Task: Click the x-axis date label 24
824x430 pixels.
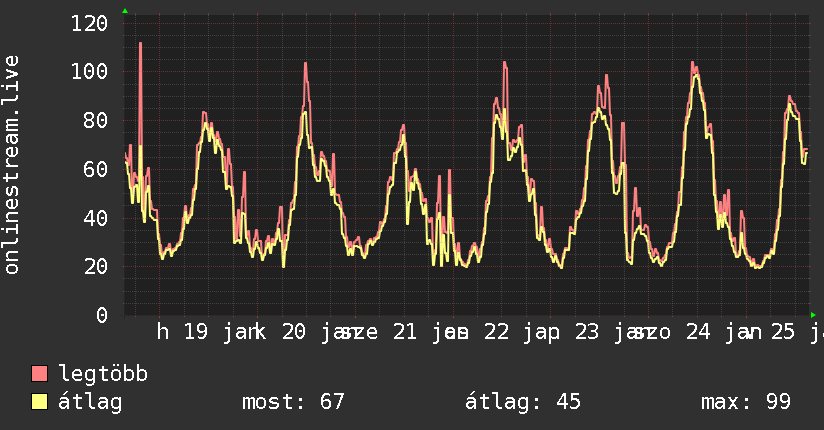Action: [698, 332]
